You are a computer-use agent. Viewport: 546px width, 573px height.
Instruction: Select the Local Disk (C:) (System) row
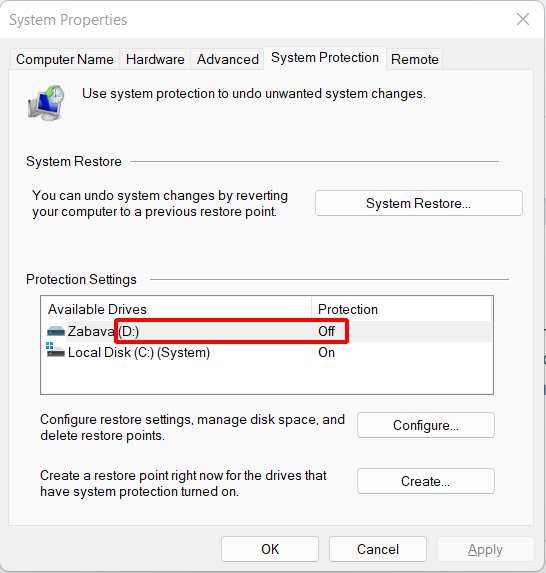click(267, 353)
